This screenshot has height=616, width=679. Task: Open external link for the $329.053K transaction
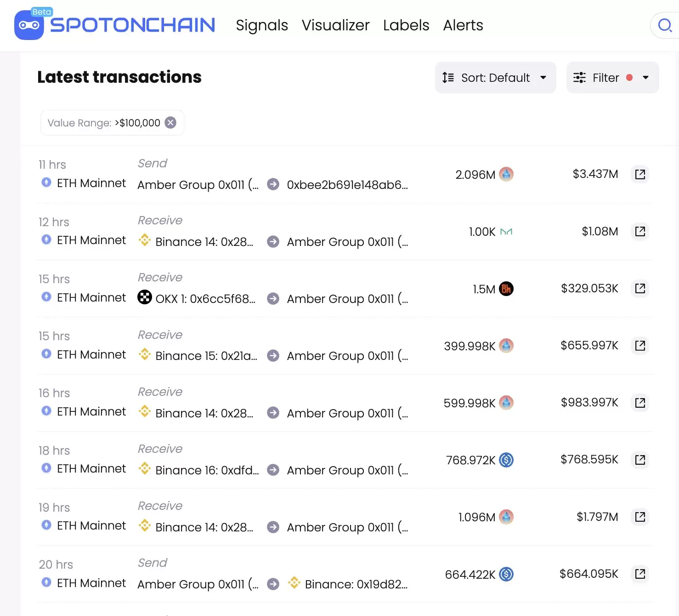point(640,288)
